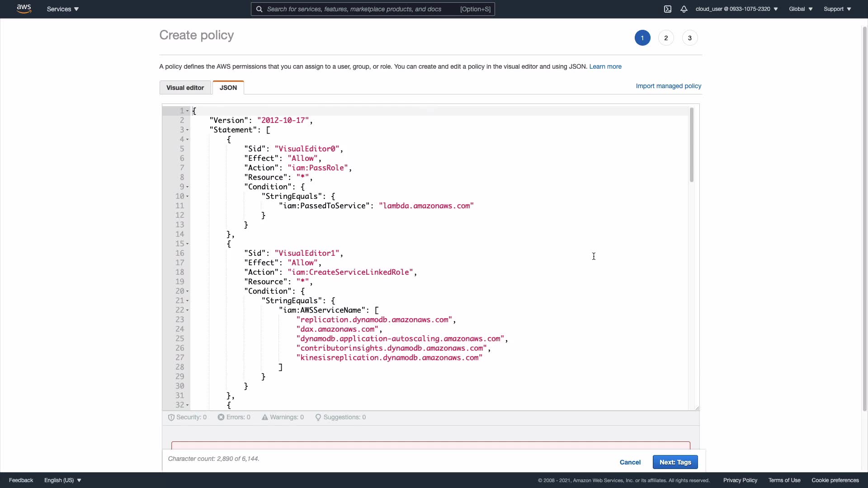This screenshot has height=488, width=868.
Task: Click the Errors count icon
Action: 221,418
